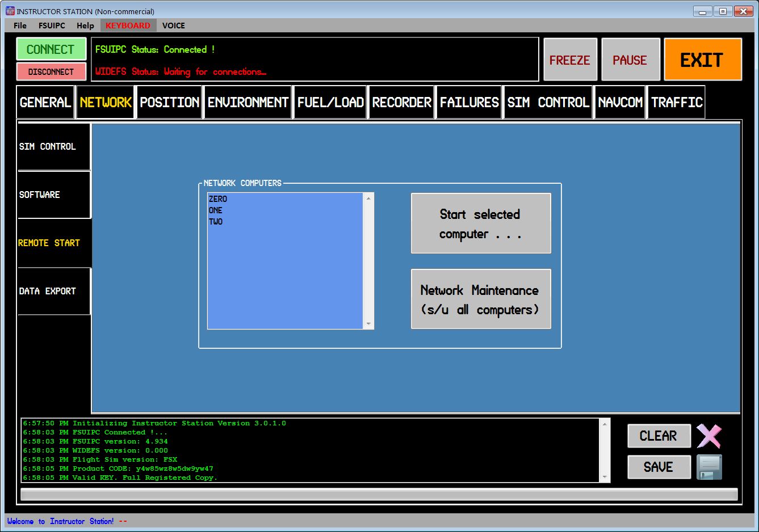Click the pink X clear icon

pyautogui.click(x=709, y=436)
